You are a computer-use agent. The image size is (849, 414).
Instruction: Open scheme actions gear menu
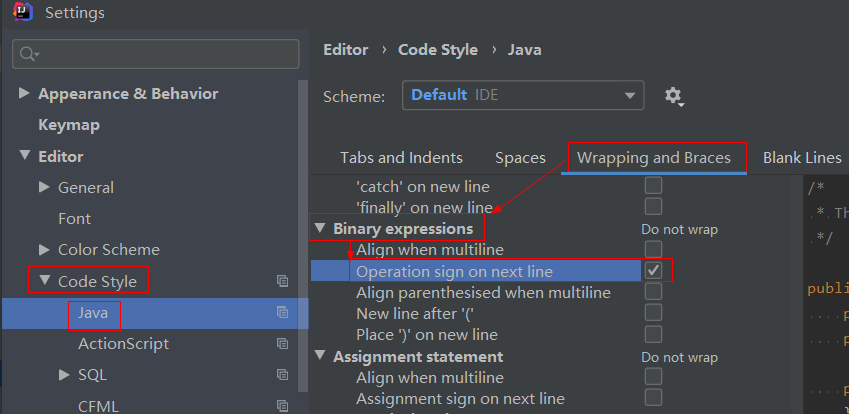674,96
